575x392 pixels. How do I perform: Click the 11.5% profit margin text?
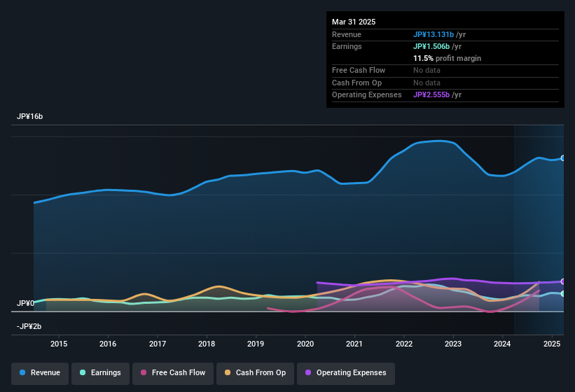[447, 58]
